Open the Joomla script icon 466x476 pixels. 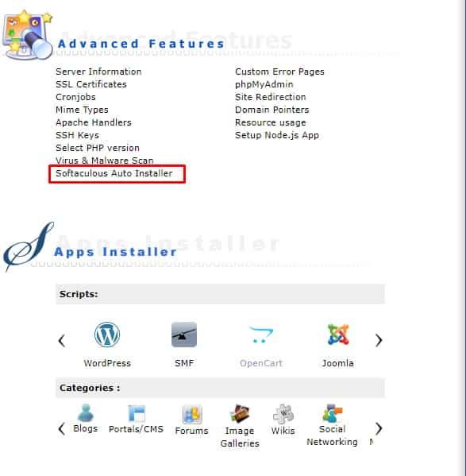tap(338, 335)
